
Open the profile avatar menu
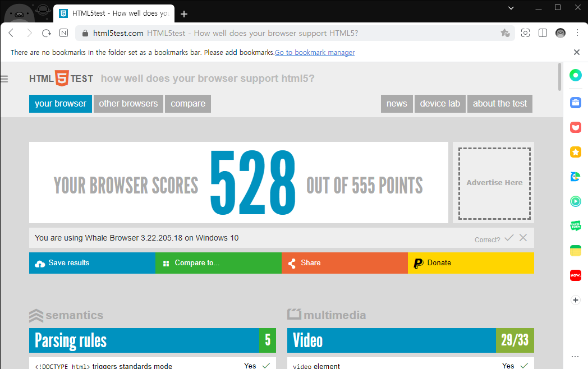tap(561, 33)
